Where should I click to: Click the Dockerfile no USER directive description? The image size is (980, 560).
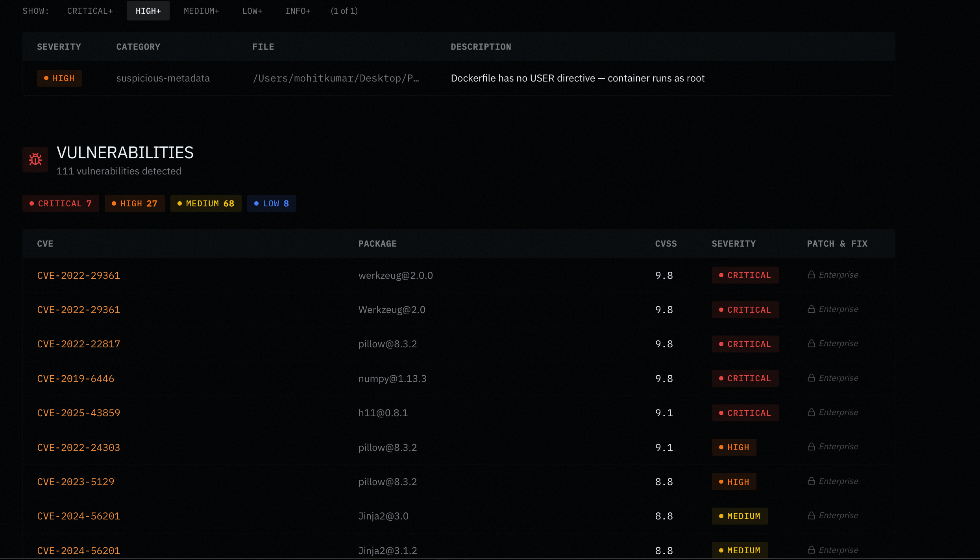click(578, 78)
